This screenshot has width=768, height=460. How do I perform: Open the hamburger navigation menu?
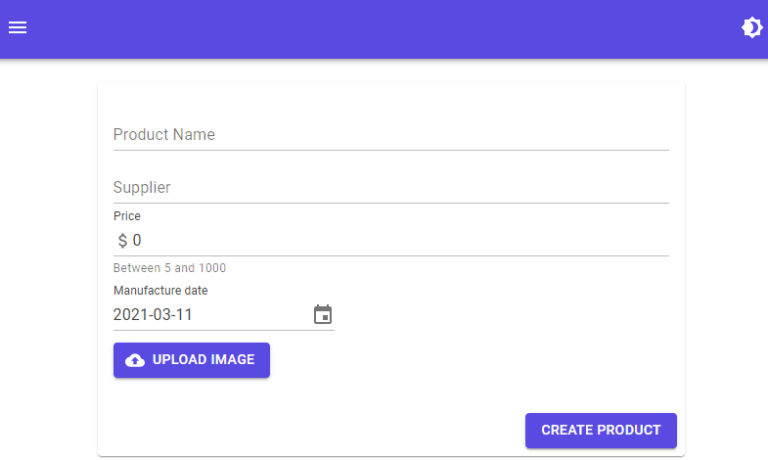pos(18,28)
